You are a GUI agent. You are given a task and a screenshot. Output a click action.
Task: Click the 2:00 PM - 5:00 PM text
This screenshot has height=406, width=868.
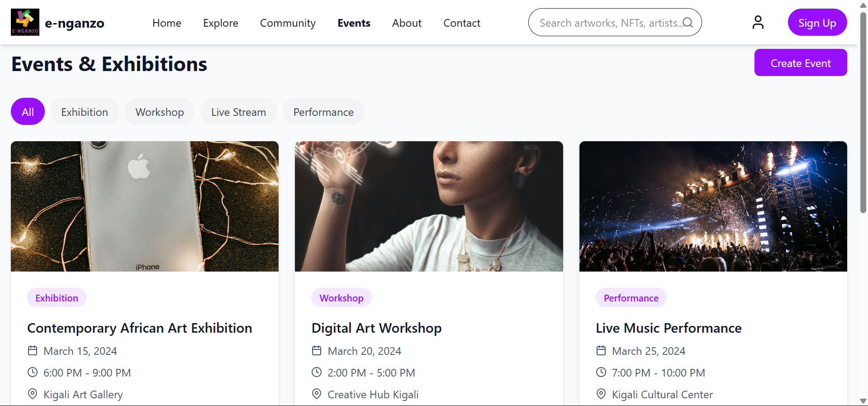click(x=371, y=373)
